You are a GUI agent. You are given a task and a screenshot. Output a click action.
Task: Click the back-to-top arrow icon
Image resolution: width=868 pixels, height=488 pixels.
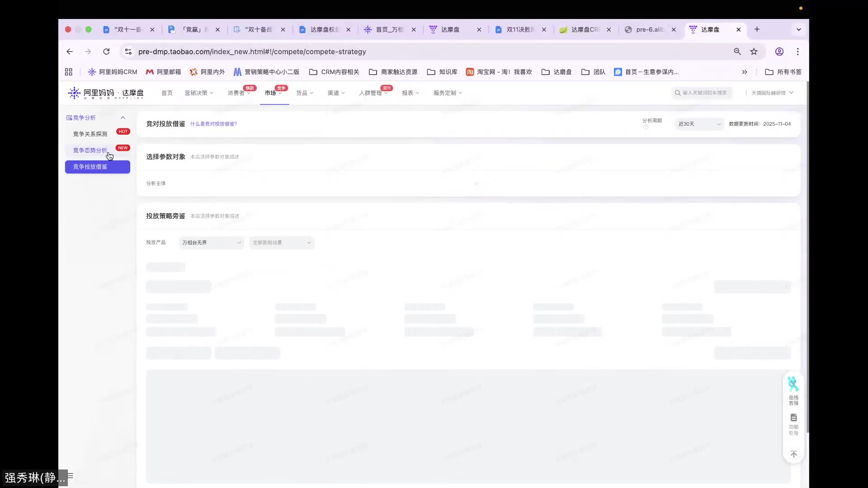click(793, 454)
